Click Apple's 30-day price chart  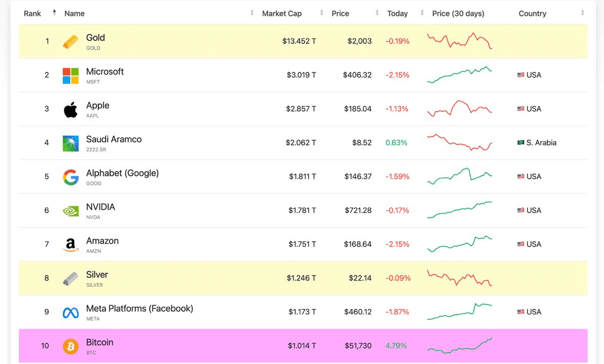pos(460,108)
